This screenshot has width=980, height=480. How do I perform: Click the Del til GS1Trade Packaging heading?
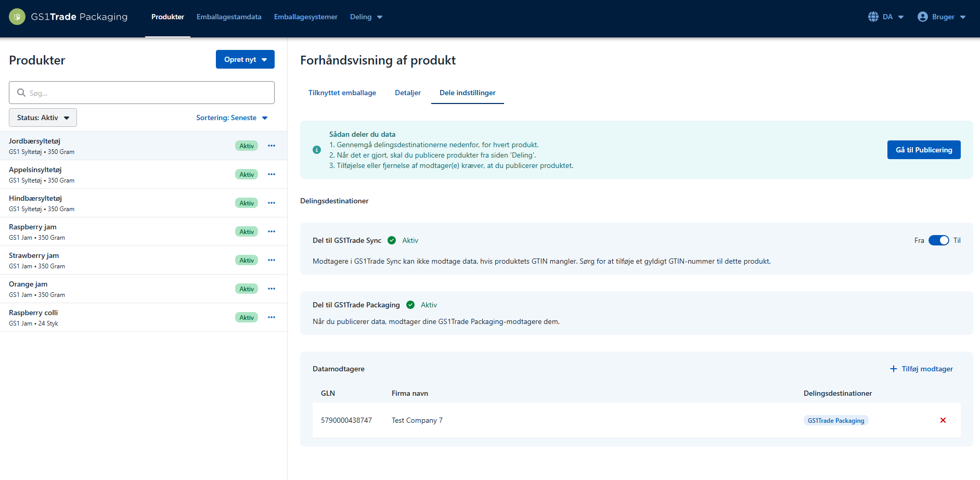point(356,305)
